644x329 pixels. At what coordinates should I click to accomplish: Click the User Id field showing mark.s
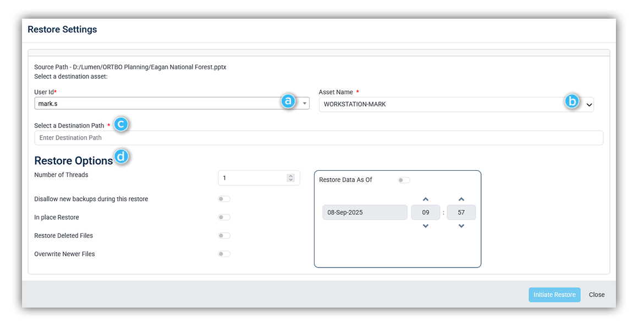click(x=172, y=104)
